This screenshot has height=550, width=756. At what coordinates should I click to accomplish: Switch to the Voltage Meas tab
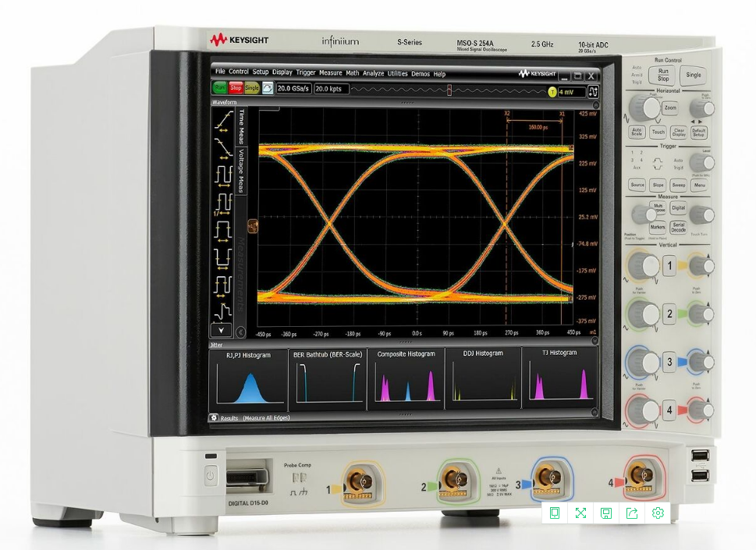click(241, 171)
